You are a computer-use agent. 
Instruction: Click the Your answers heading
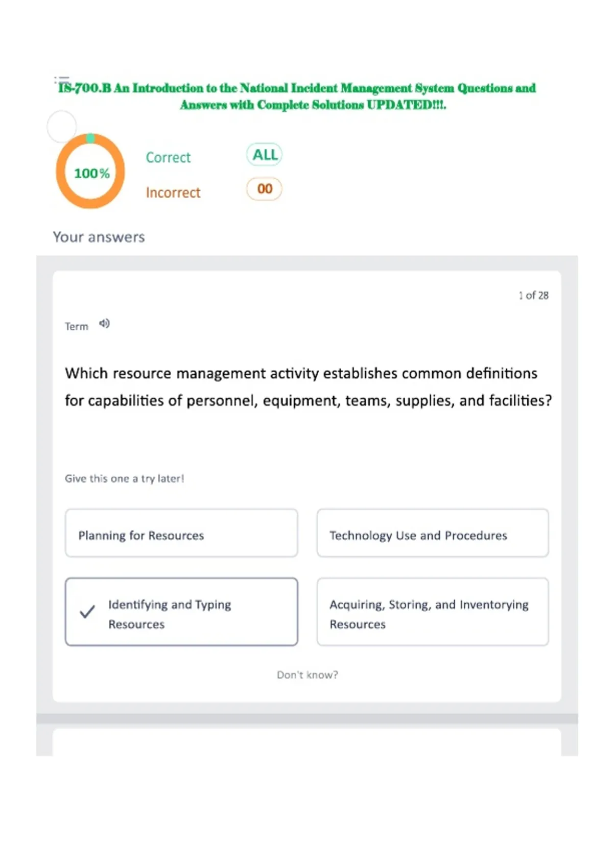point(99,237)
